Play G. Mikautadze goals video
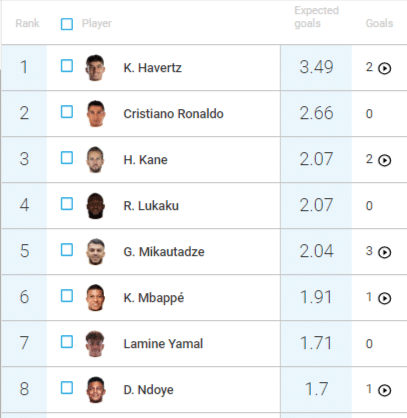Viewport: 407px width, 418px height. click(x=384, y=252)
